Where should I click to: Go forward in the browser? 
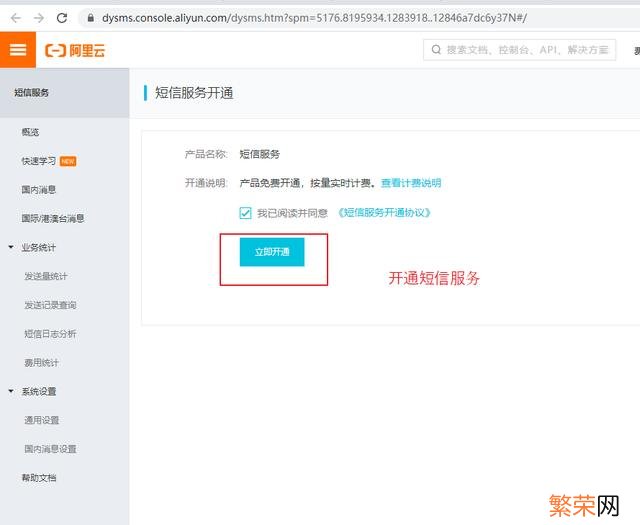(39, 18)
